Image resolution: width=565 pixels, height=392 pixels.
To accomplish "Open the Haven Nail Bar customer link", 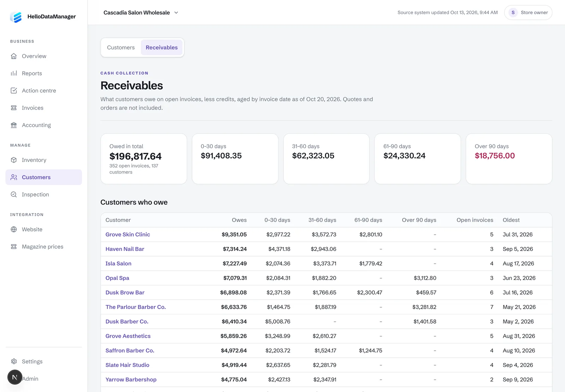I will [x=125, y=249].
